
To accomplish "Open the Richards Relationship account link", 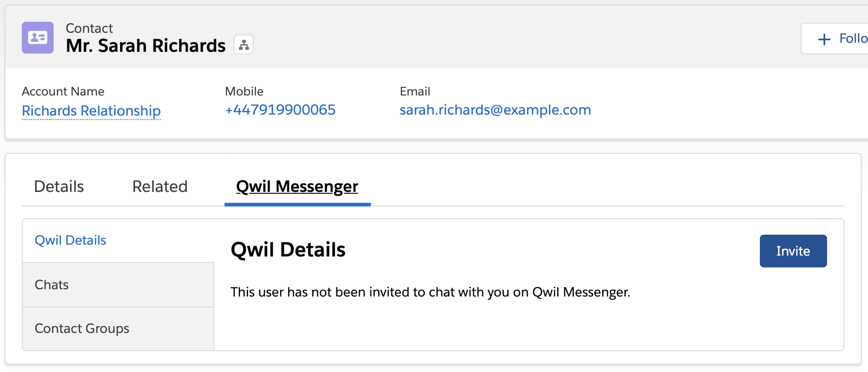I will tap(91, 111).
